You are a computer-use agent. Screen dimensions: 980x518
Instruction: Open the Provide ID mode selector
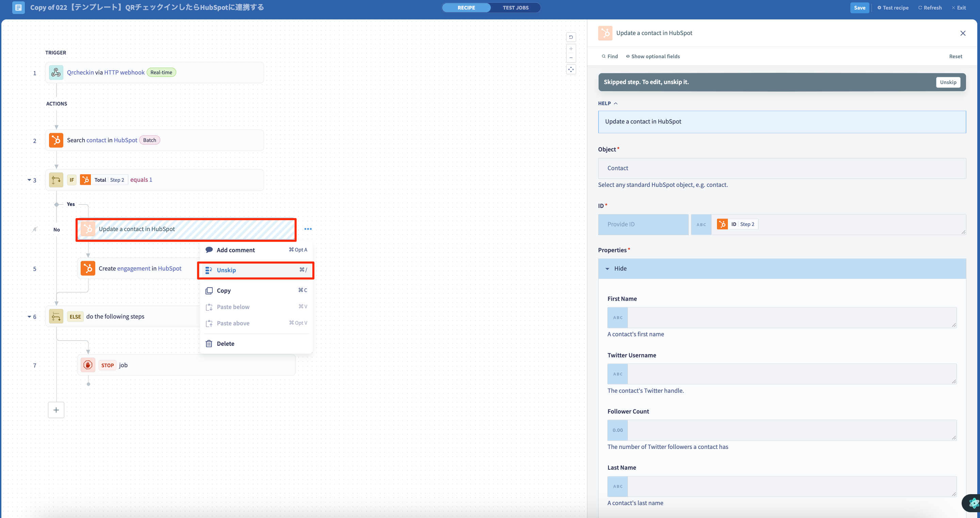(x=643, y=224)
